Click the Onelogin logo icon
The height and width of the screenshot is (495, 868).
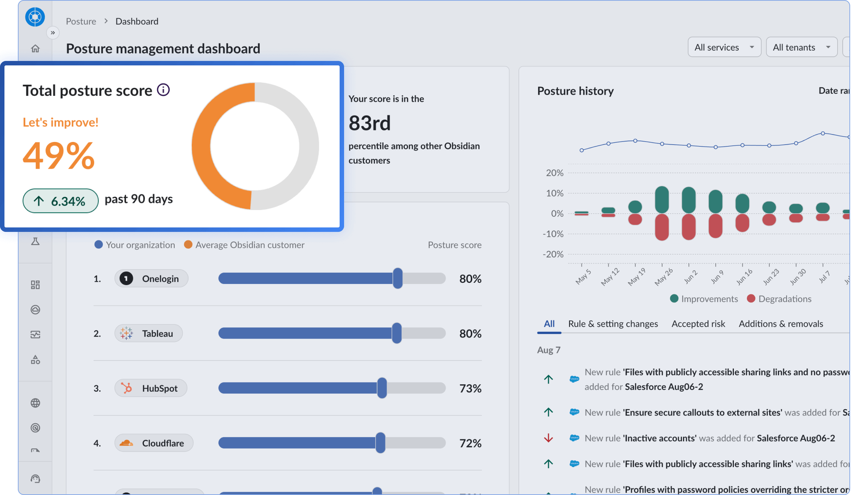point(126,278)
